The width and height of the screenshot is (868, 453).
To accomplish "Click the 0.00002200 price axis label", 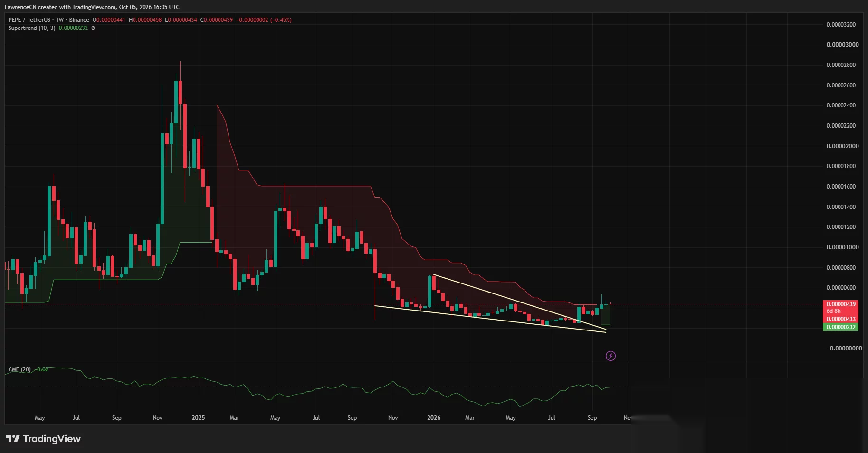I will click(841, 126).
